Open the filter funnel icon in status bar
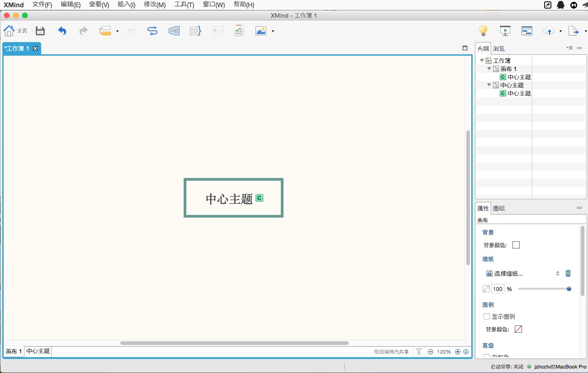The image size is (588, 373). [x=419, y=352]
